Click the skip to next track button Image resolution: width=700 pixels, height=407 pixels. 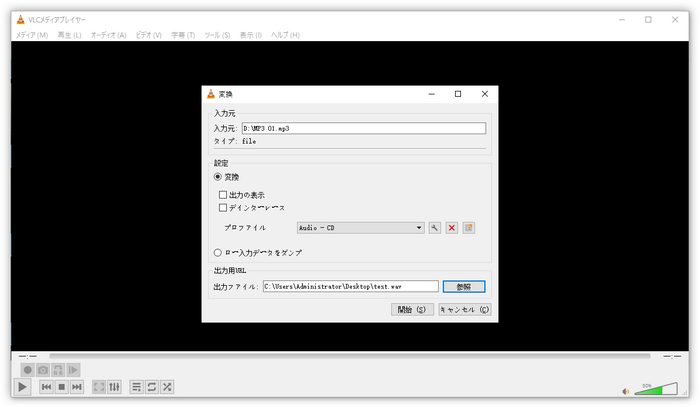(76, 386)
